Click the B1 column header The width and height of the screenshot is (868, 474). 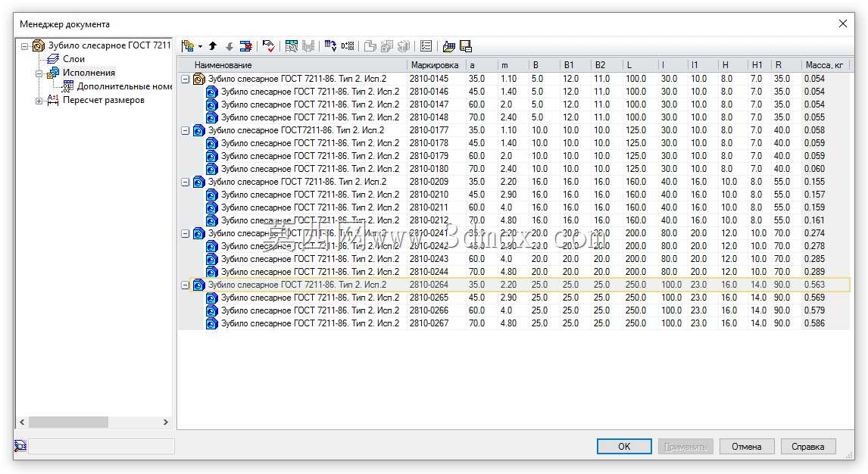pos(575,64)
